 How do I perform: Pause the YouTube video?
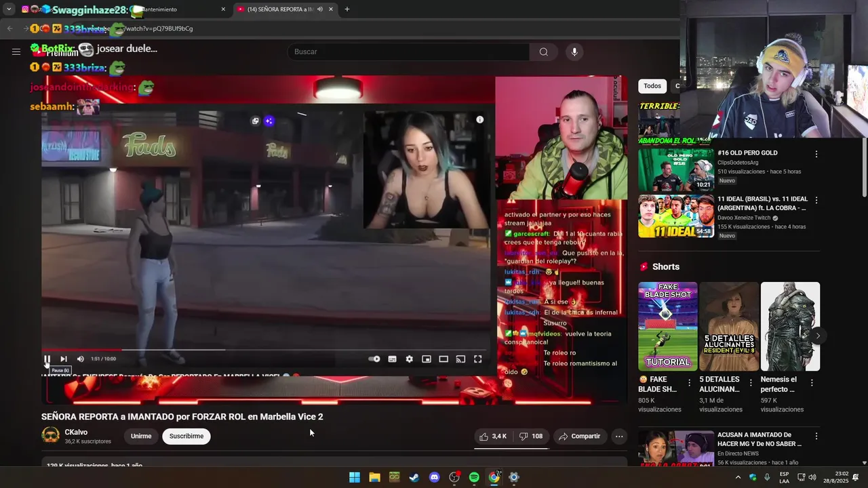(x=47, y=359)
